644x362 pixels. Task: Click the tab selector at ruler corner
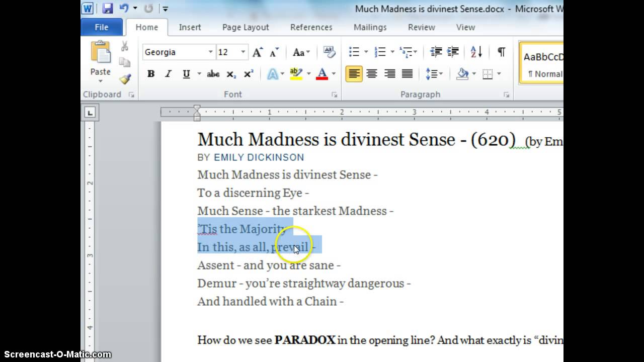click(90, 113)
